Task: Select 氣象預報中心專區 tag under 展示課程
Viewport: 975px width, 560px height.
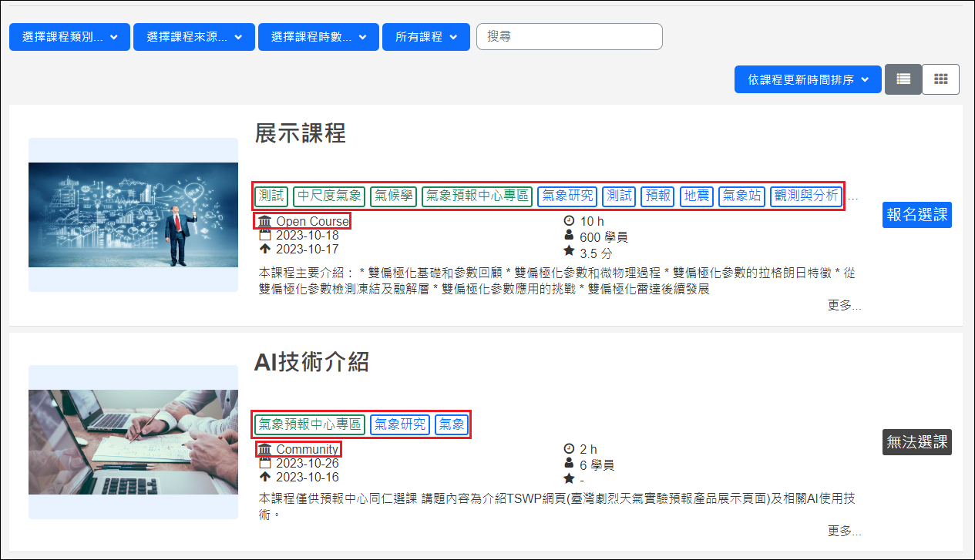Action: [x=477, y=196]
